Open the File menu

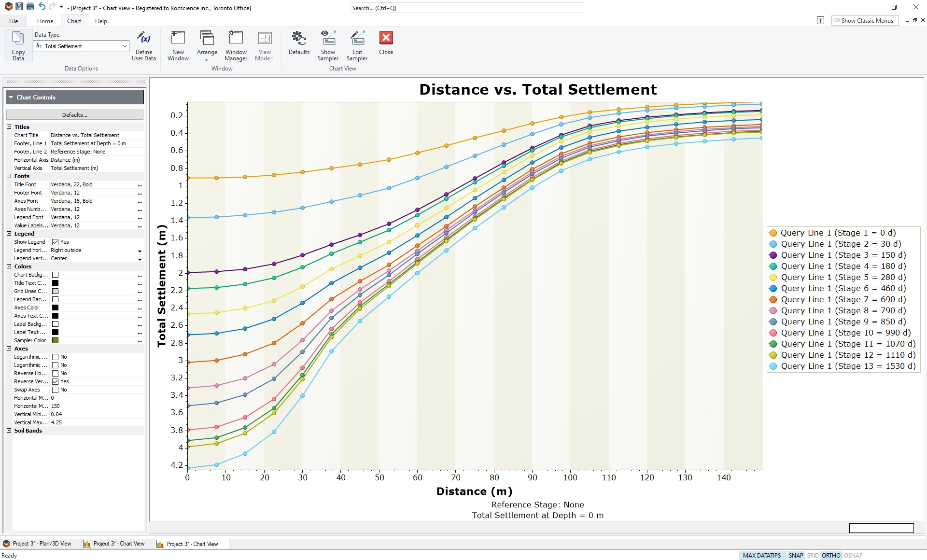point(14,21)
